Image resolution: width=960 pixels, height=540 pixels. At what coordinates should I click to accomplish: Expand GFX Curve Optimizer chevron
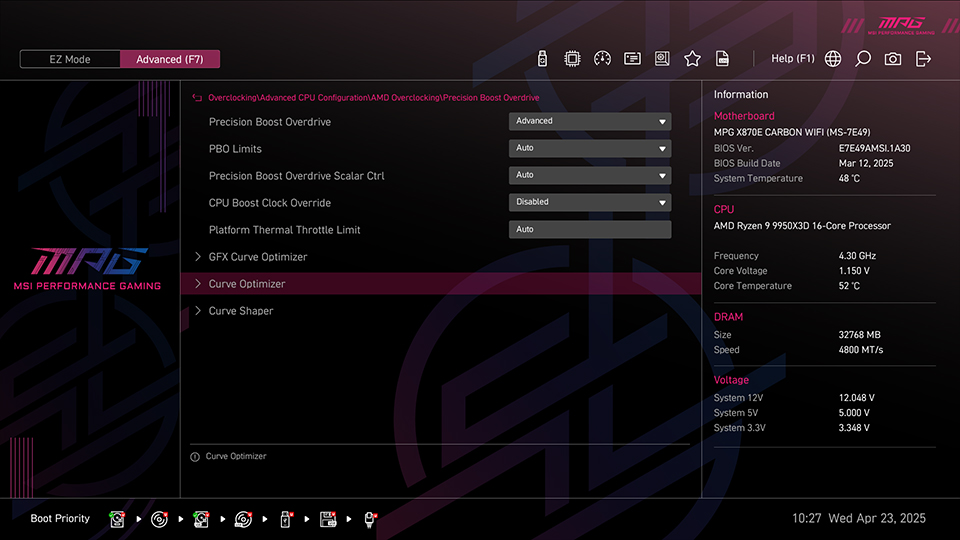click(x=198, y=257)
